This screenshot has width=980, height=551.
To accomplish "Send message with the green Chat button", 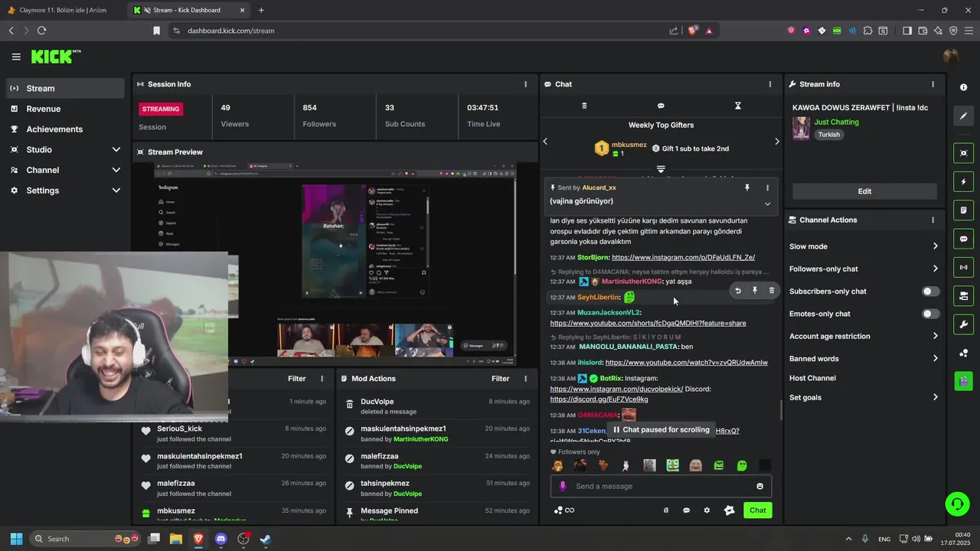I will 757,510.
